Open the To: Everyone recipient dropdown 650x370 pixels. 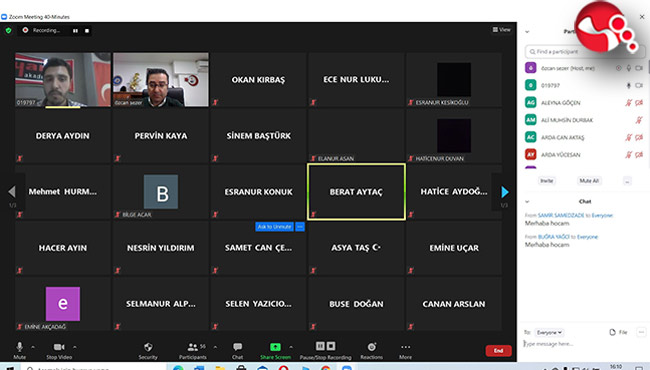549,332
